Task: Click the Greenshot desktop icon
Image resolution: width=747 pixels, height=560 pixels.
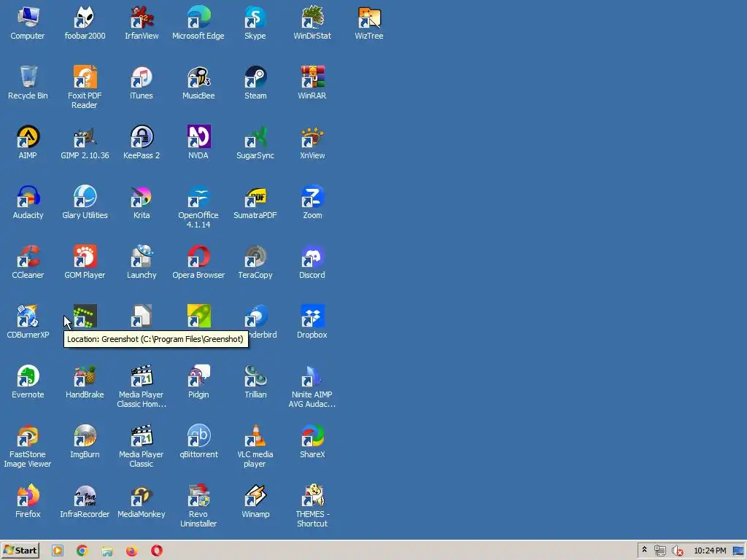Action: [85, 316]
